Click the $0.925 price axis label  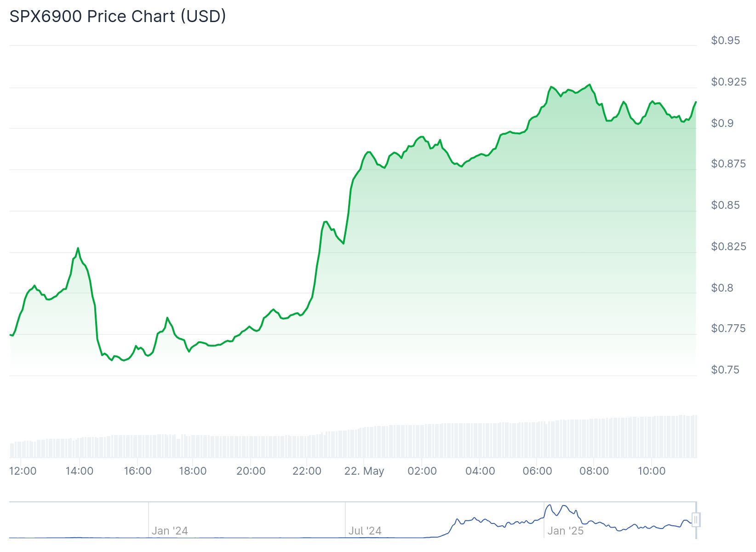[x=728, y=82]
